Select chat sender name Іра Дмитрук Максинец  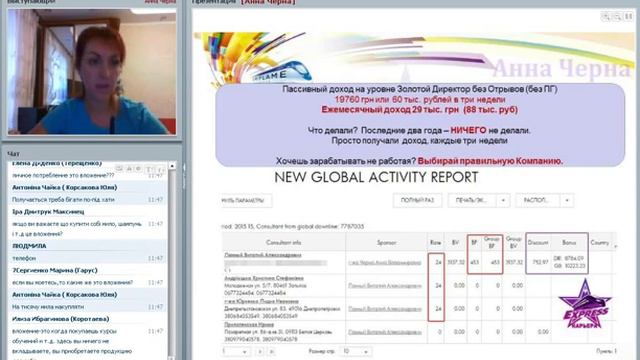(48, 211)
